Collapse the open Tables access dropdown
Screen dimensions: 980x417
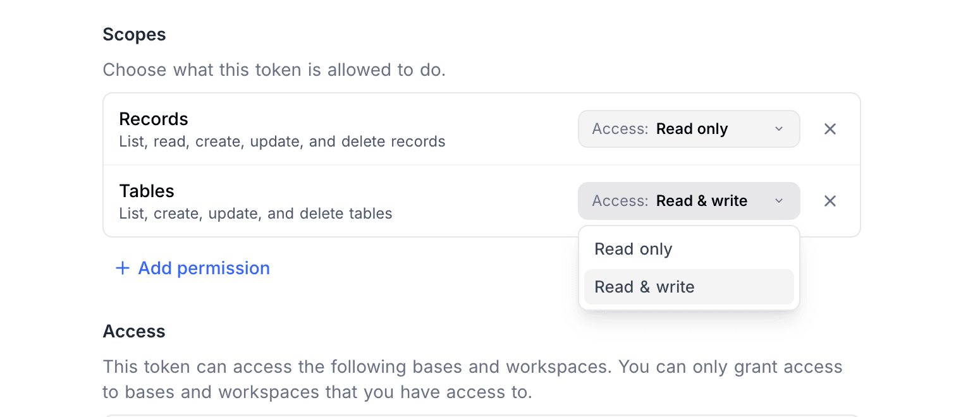click(x=689, y=200)
